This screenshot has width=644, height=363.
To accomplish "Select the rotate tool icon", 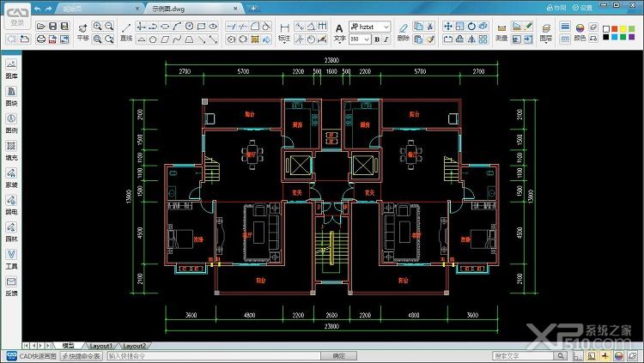I will (471, 27).
